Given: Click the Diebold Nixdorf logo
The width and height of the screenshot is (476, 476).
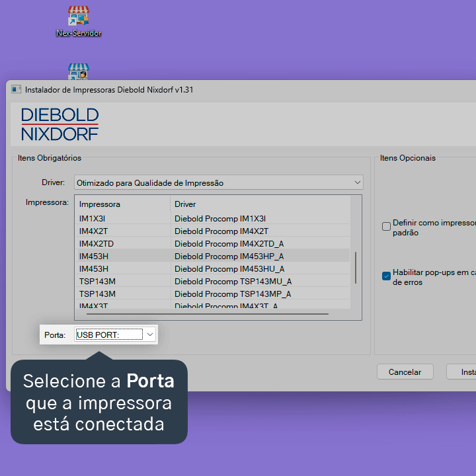Looking at the screenshot, I should [x=59, y=124].
